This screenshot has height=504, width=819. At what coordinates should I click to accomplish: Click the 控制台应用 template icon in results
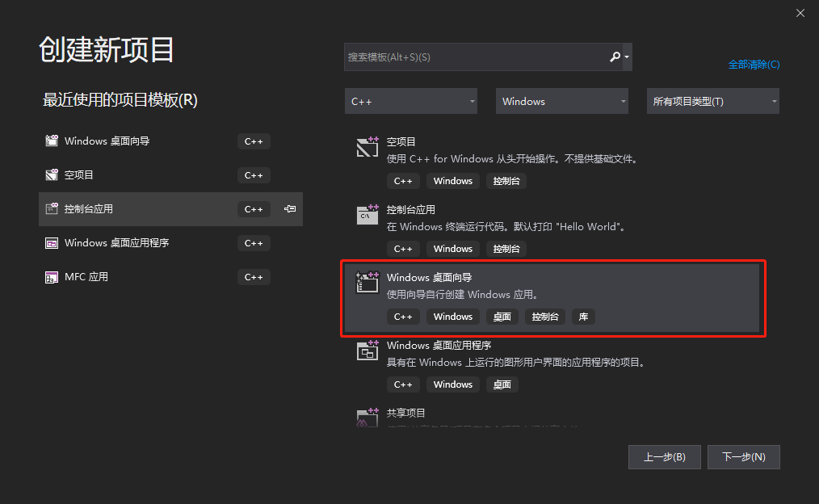367,215
